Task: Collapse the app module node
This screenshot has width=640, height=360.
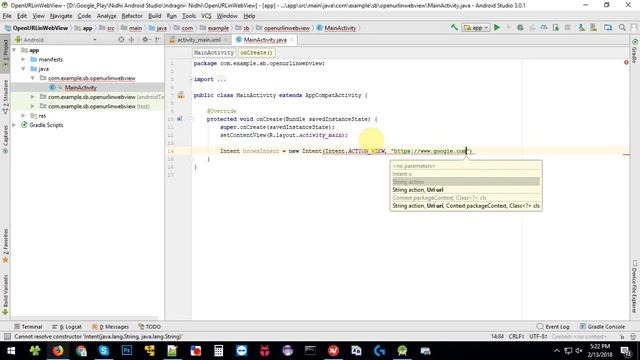Action: point(14,50)
